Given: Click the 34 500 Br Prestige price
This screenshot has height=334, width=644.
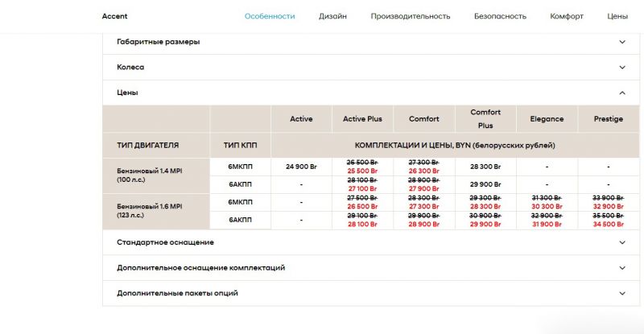Looking at the screenshot, I should click(x=609, y=224).
